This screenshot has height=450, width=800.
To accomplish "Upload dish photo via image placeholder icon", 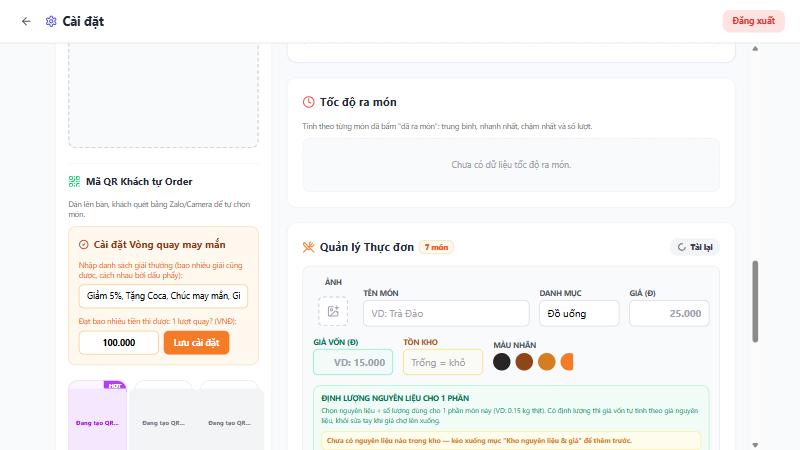I will (x=333, y=311).
